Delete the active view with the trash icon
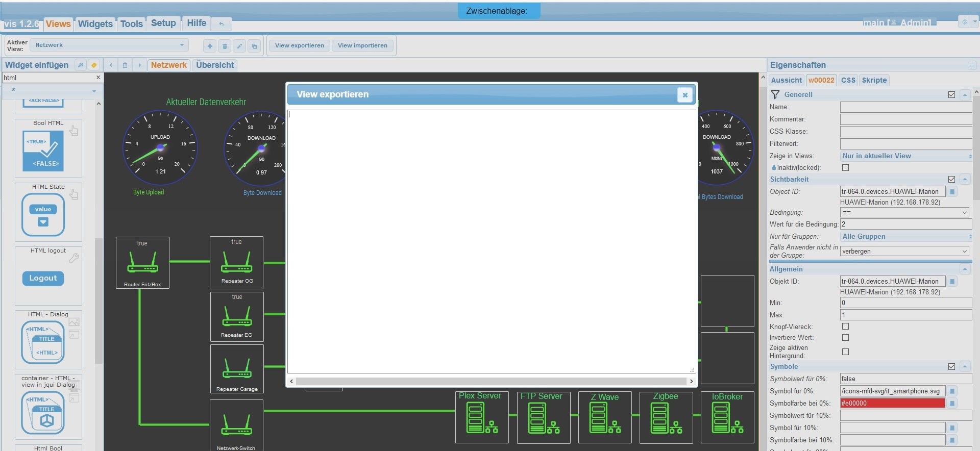Screen dimensions: 980x451 pos(225,46)
